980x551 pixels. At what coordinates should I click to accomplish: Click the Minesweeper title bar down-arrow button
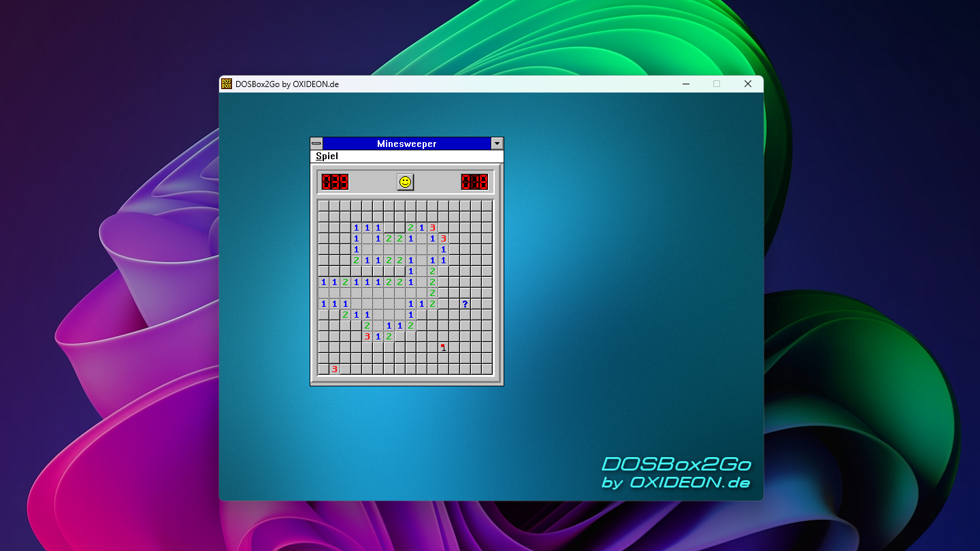point(497,144)
